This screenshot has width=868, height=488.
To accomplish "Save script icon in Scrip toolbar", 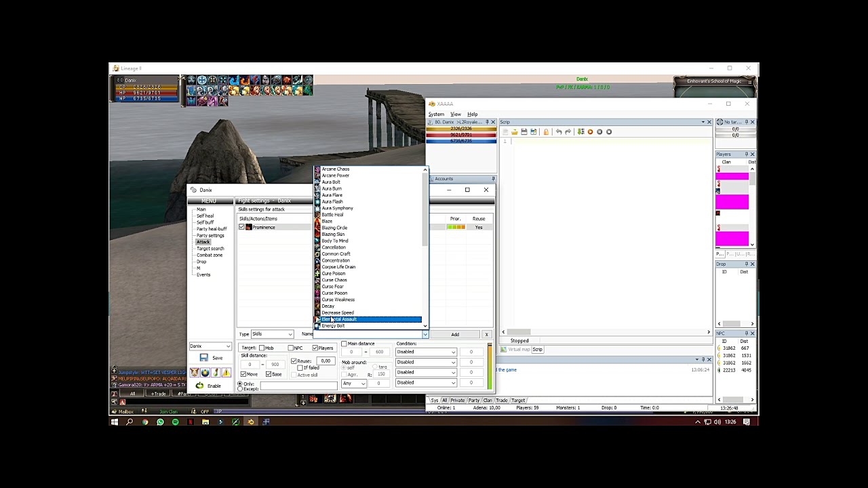I will pos(524,131).
